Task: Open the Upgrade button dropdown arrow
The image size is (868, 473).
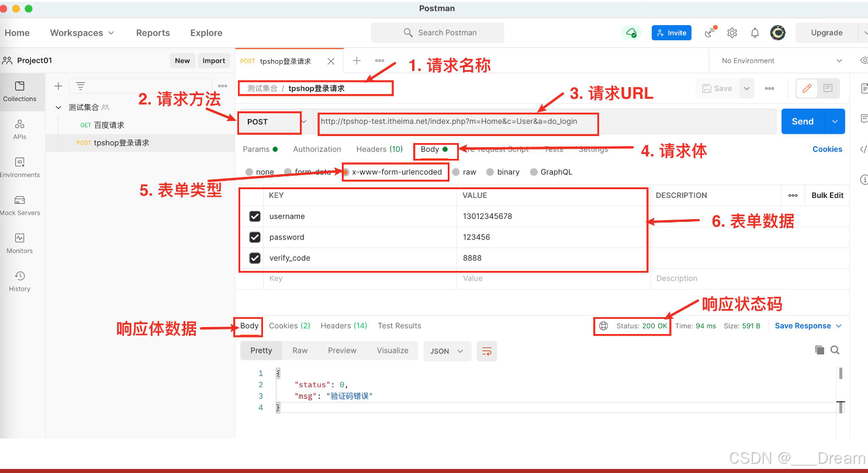Action: point(863,33)
